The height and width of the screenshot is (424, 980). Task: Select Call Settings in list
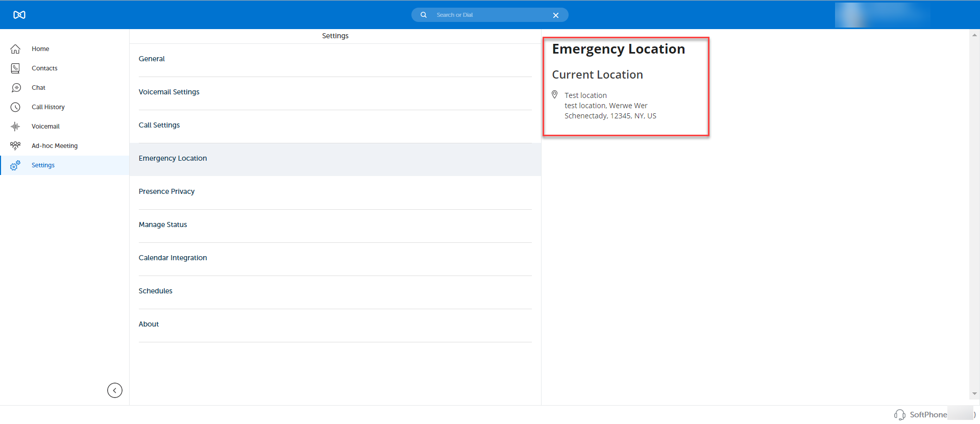159,125
